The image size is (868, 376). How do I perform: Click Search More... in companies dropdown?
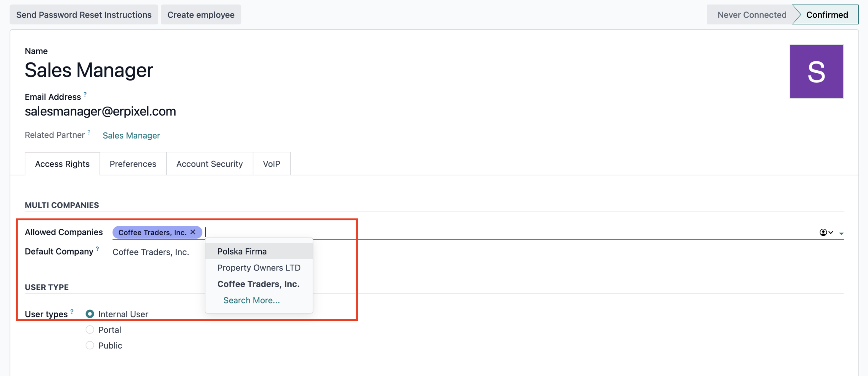click(251, 300)
